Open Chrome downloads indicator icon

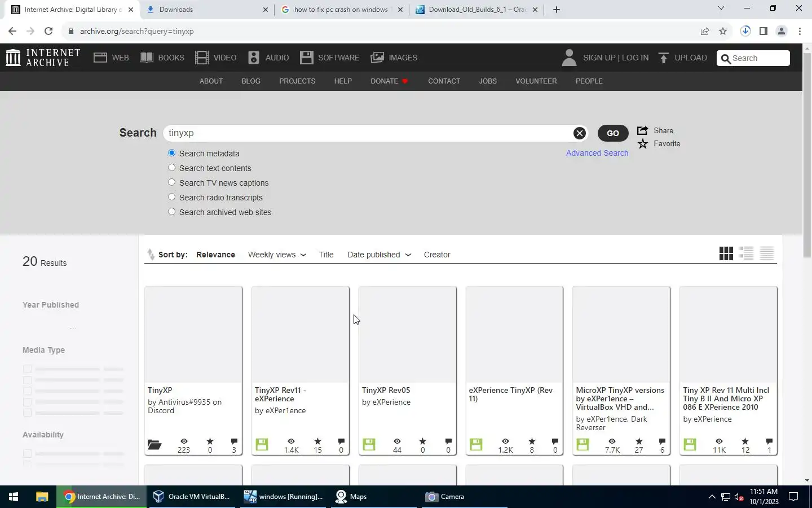[x=745, y=31]
